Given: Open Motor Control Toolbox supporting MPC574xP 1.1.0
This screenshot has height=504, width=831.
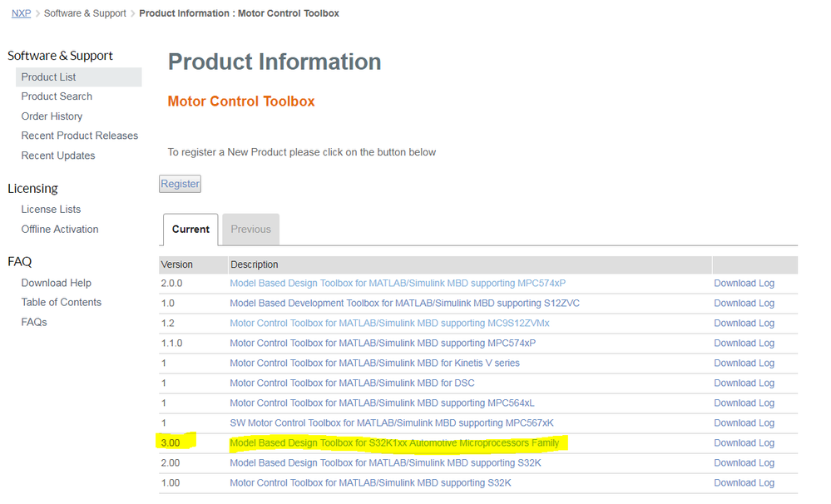Looking at the screenshot, I should pos(383,343).
